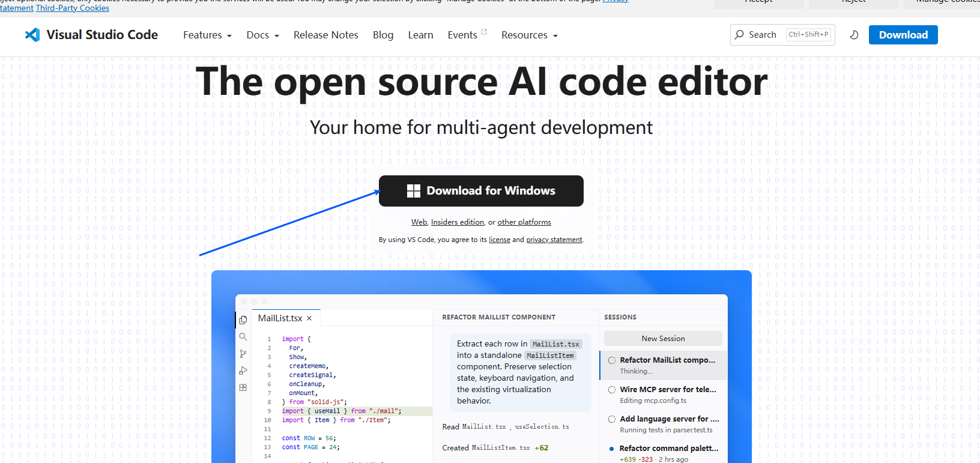Click the status circle beside Refactor MailList session

(612, 360)
